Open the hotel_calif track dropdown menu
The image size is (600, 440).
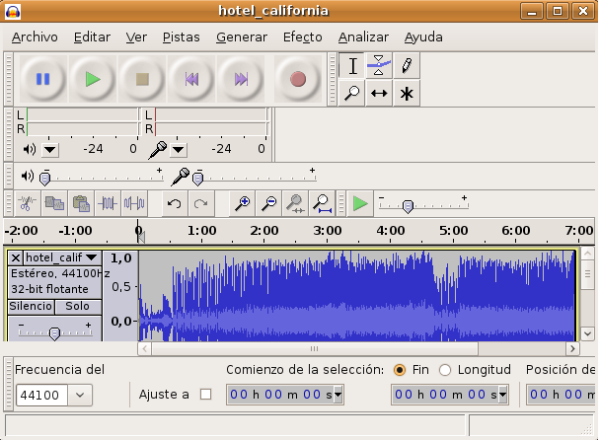coord(91,258)
